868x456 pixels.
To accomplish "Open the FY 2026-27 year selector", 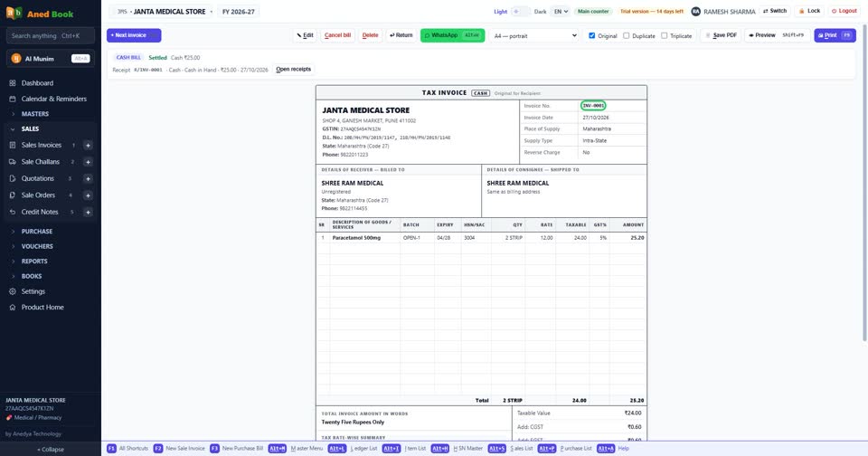I will click(238, 12).
